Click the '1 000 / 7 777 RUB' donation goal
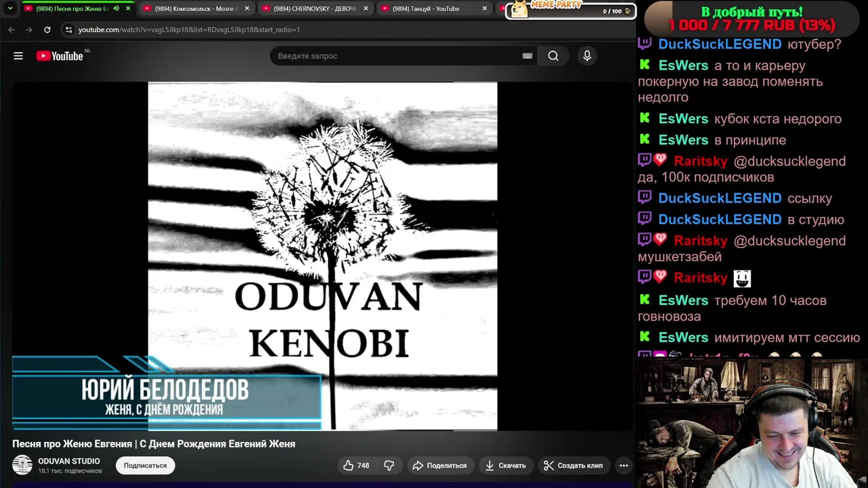Image resolution: width=868 pixels, height=488 pixels. [x=751, y=25]
